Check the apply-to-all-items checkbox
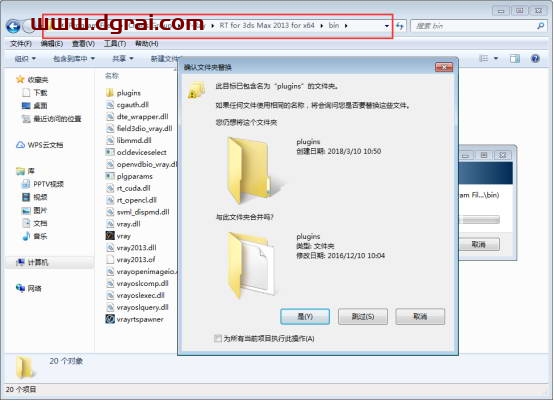The image size is (554, 401). [x=218, y=338]
